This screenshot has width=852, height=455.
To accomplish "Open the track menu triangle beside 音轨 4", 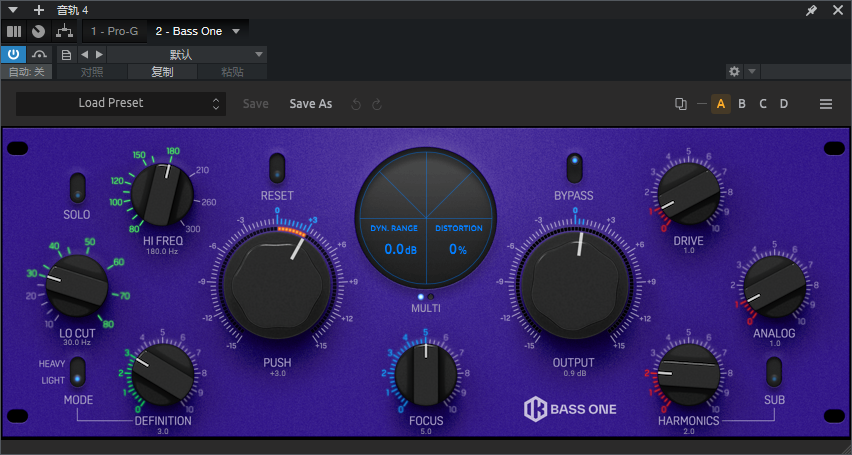I will point(14,10).
